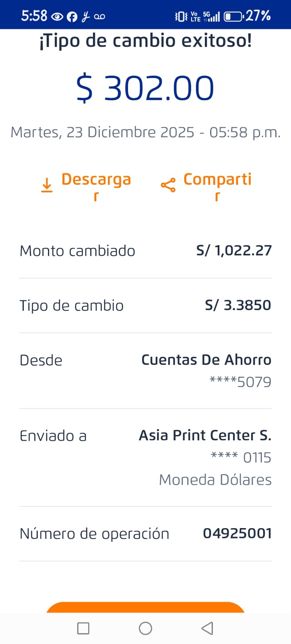291x644 pixels.
Task: Tap Android home circle icon
Action: (x=145, y=628)
